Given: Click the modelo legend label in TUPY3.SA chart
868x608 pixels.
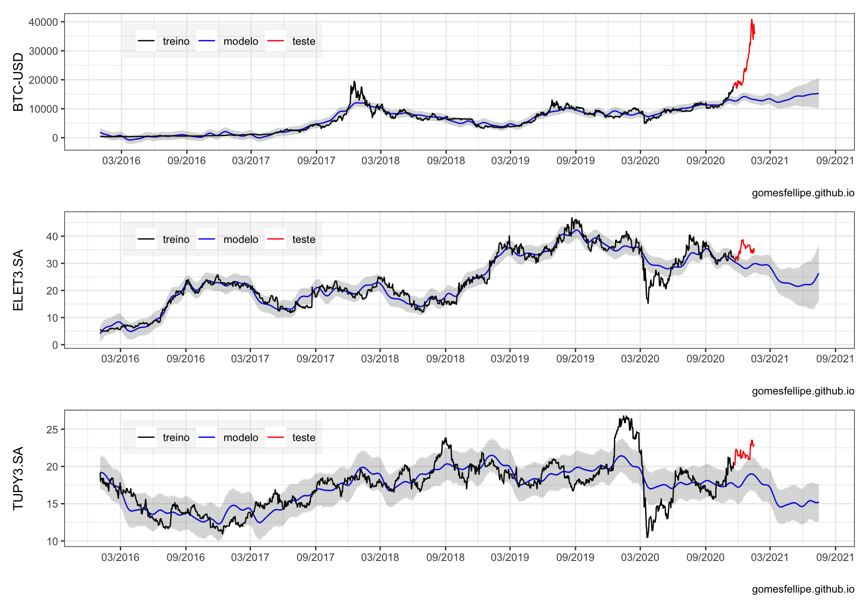Looking at the screenshot, I should [x=241, y=437].
